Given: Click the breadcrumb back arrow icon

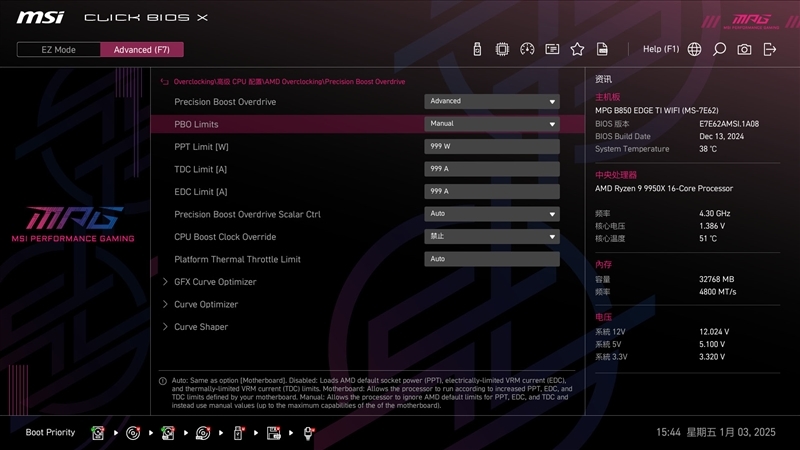Looking at the screenshot, I should pos(164,82).
